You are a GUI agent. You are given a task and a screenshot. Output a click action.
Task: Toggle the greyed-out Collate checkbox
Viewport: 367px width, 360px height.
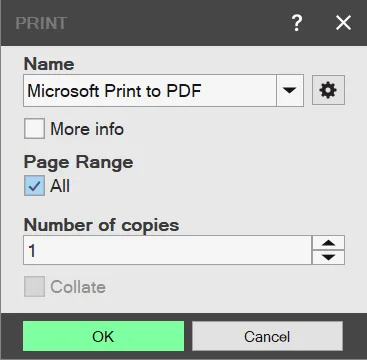click(x=34, y=286)
